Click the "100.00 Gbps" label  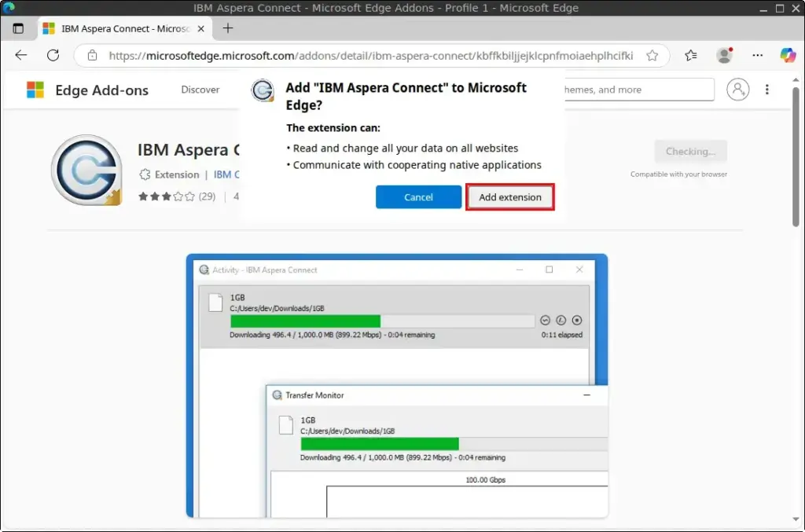(485, 479)
